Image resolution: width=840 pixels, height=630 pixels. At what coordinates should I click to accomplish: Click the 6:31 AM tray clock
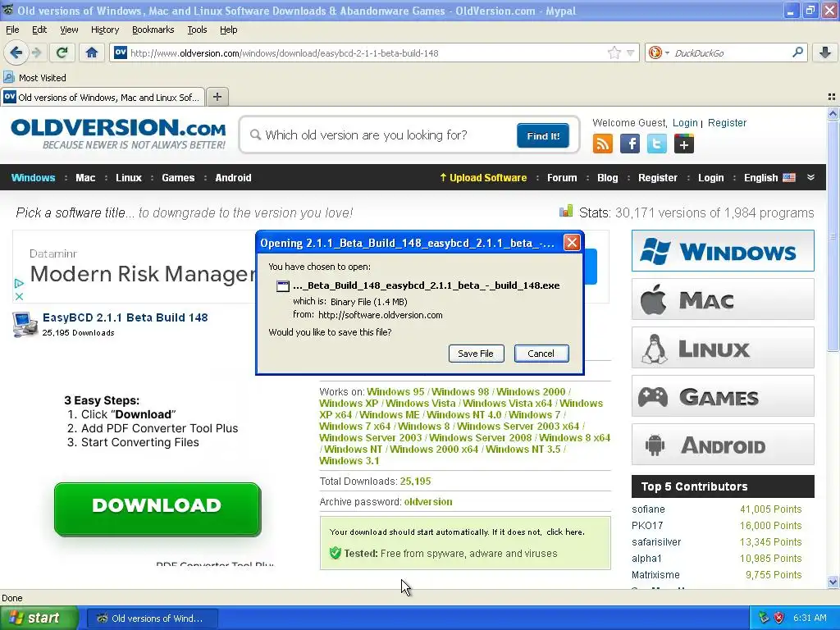[810, 619]
